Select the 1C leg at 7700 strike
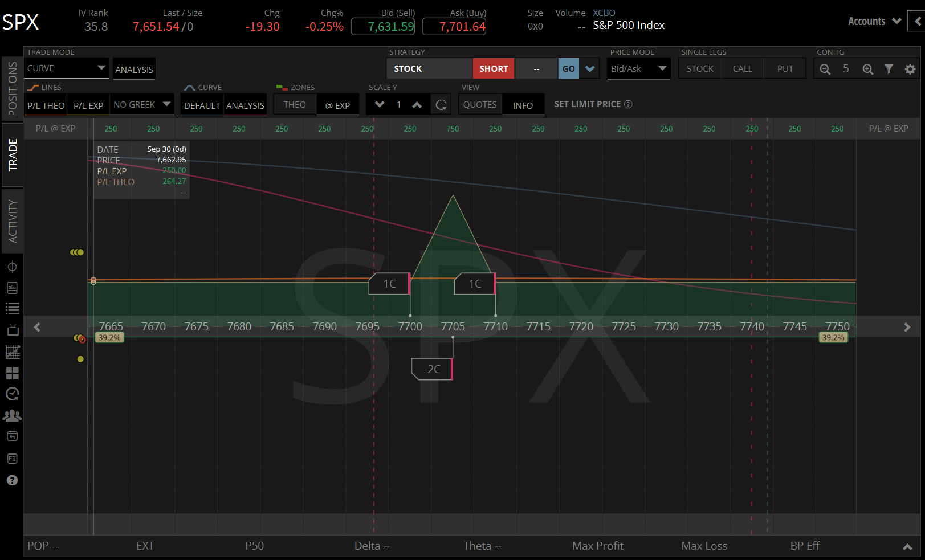The width and height of the screenshot is (925, 560). 390,284
